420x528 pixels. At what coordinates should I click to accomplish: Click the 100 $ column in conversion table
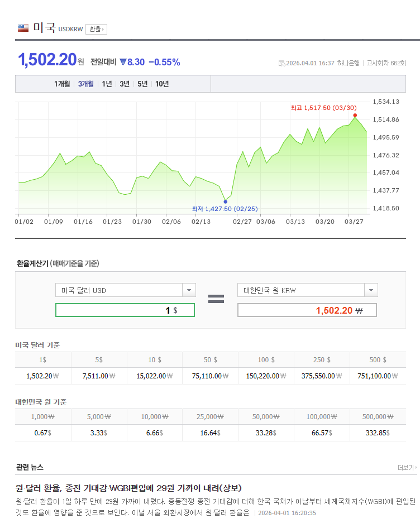click(x=266, y=360)
